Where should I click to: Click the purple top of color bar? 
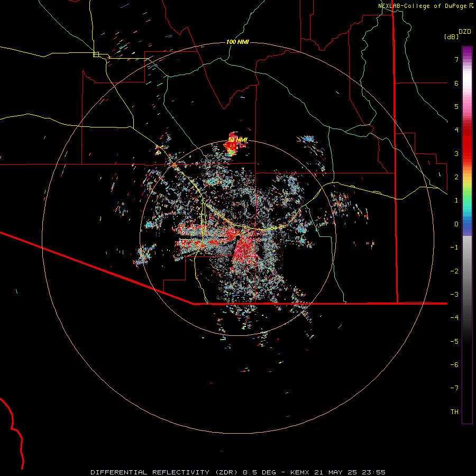click(x=467, y=52)
